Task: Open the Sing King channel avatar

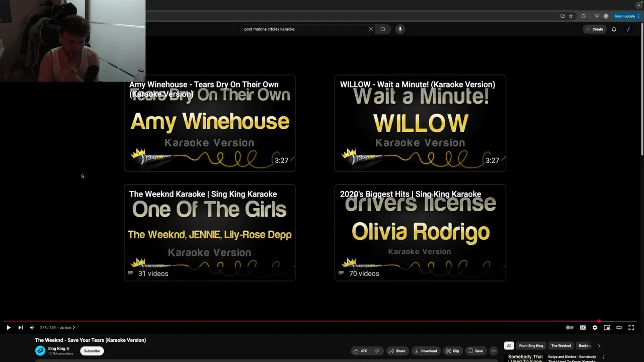Action: click(x=40, y=350)
